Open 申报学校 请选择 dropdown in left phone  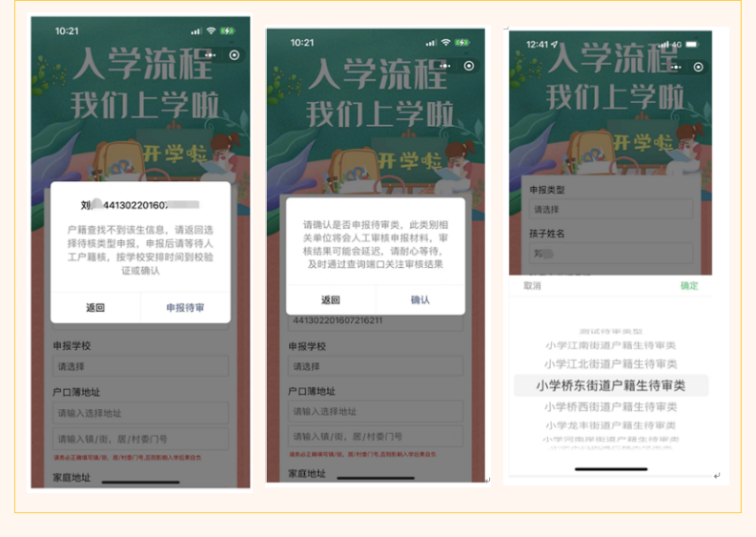pos(140,365)
